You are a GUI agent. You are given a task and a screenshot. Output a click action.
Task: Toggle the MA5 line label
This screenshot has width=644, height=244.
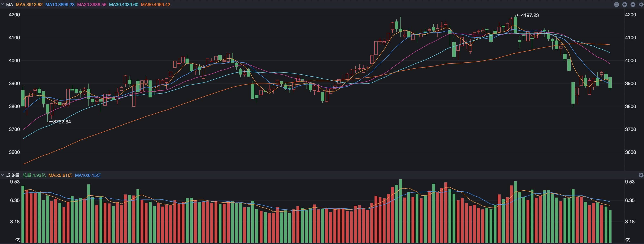pyautogui.click(x=29, y=5)
